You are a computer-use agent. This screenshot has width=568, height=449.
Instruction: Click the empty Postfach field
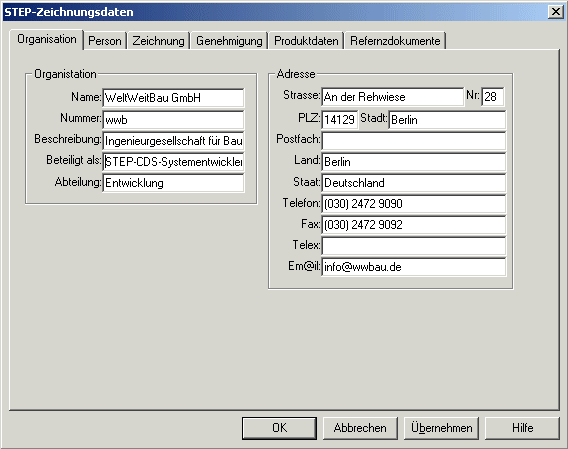point(414,141)
